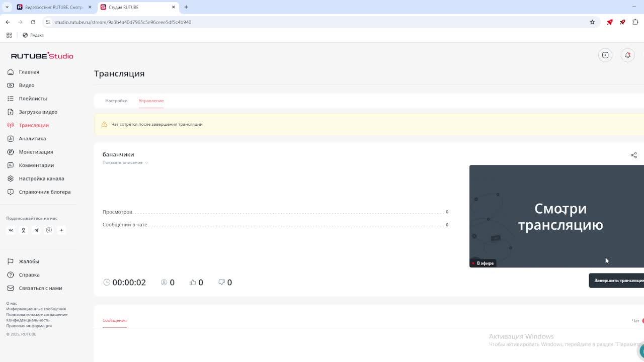
Task: Click the clock icon beside Аналитика
Action: tap(11, 139)
